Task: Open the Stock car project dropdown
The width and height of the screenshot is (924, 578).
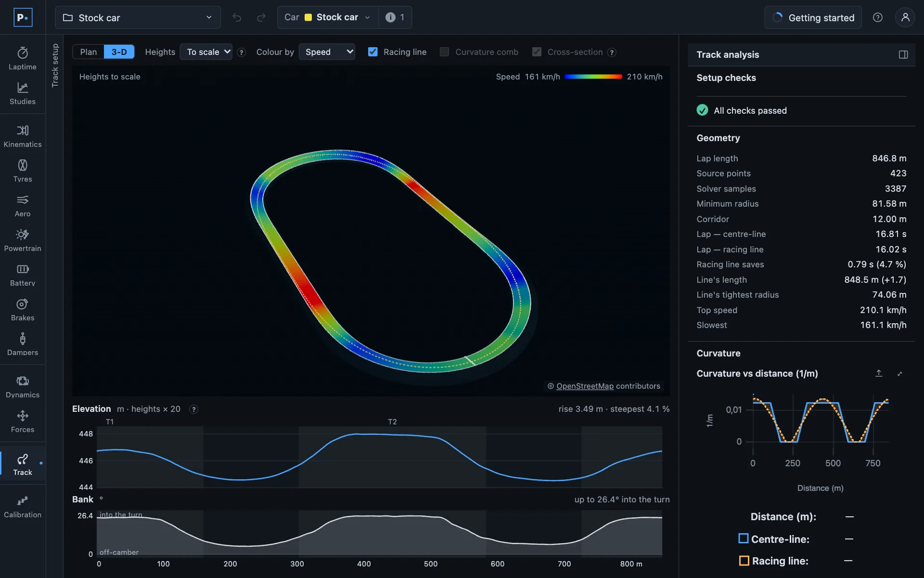Action: (138, 17)
